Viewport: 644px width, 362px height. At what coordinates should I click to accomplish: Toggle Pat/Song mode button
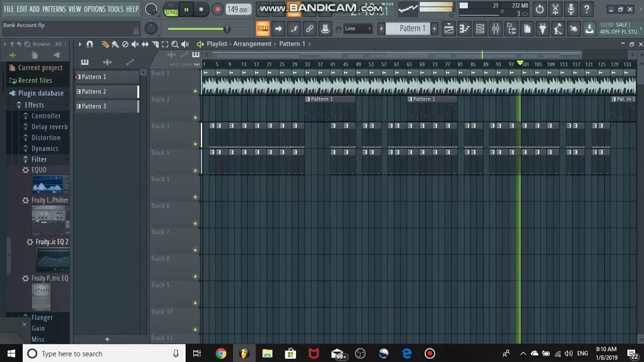(x=171, y=9)
